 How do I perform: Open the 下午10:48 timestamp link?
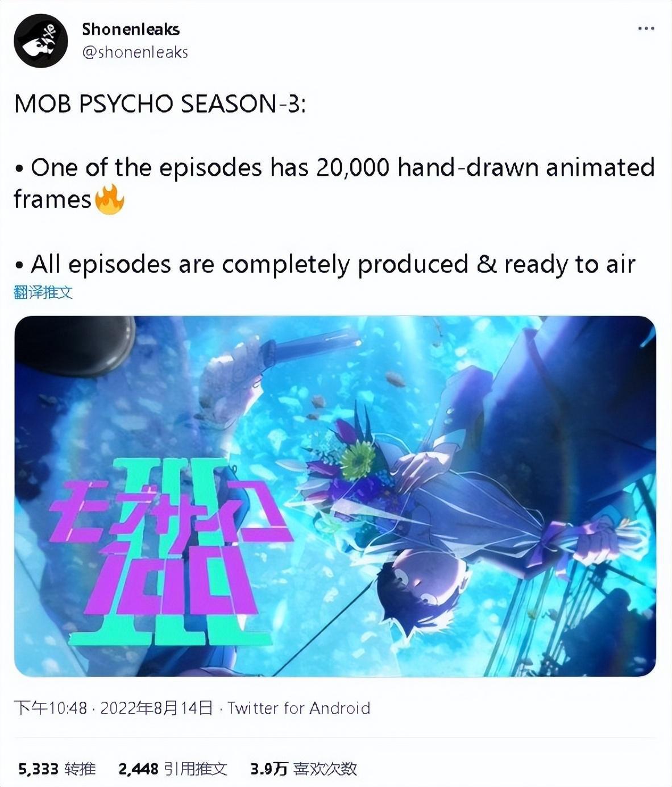tap(51, 708)
